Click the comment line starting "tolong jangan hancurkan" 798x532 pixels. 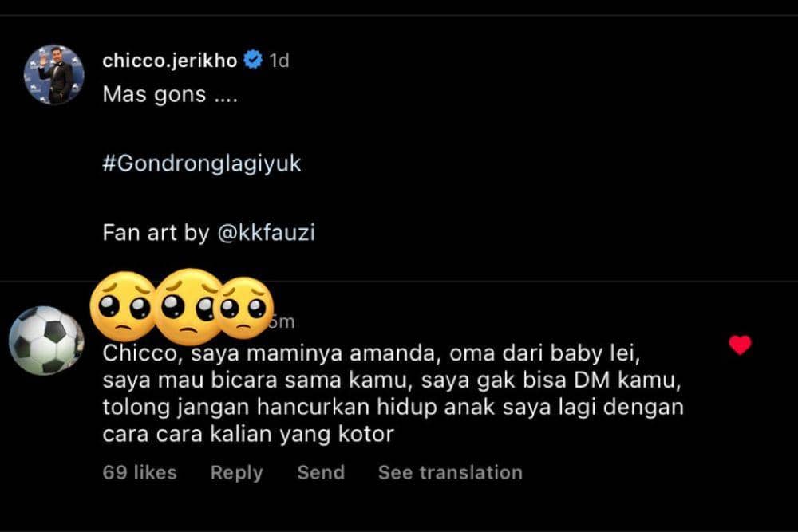pos(393,406)
